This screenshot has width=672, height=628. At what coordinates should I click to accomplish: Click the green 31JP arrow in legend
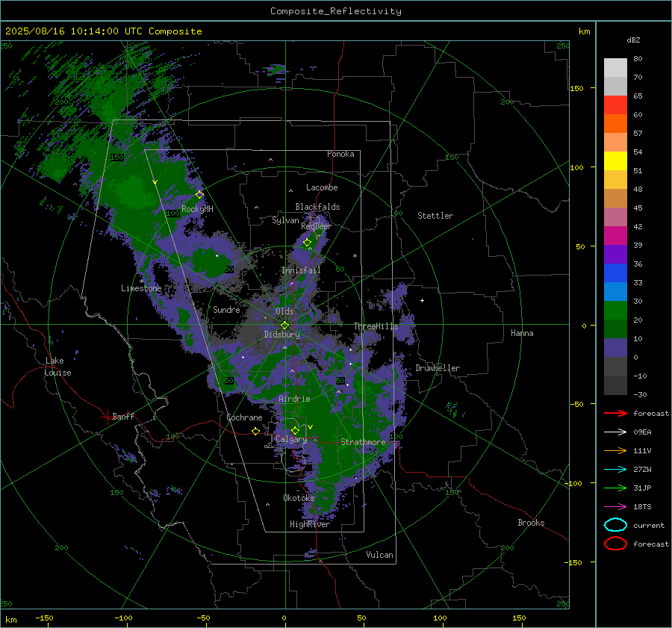[615, 488]
